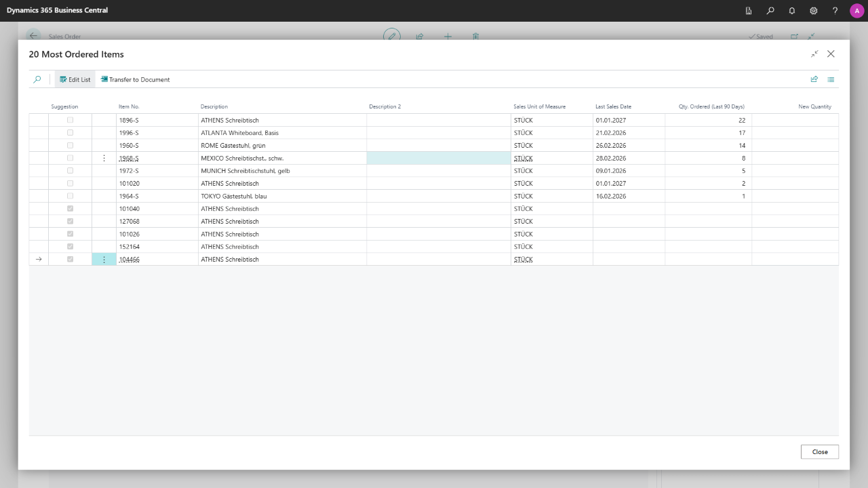Click item number 101026
The image size is (868, 488).
point(129,234)
